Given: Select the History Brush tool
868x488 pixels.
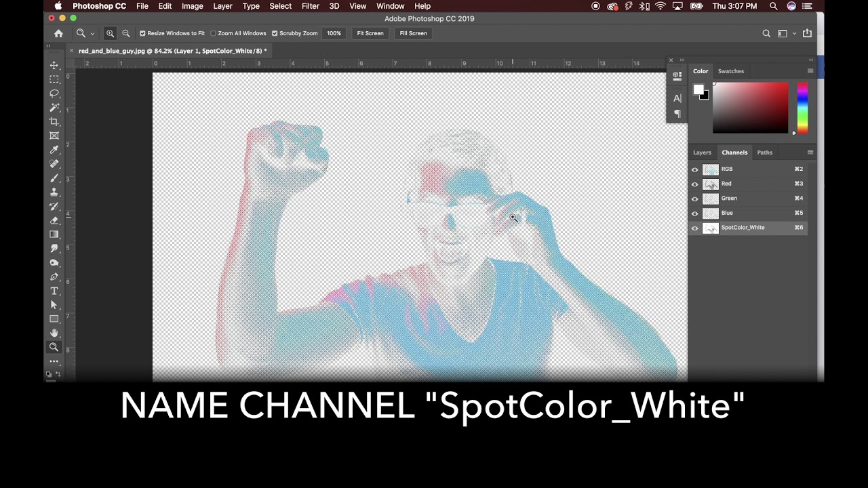Looking at the screenshot, I should click(x=54, y=206).
